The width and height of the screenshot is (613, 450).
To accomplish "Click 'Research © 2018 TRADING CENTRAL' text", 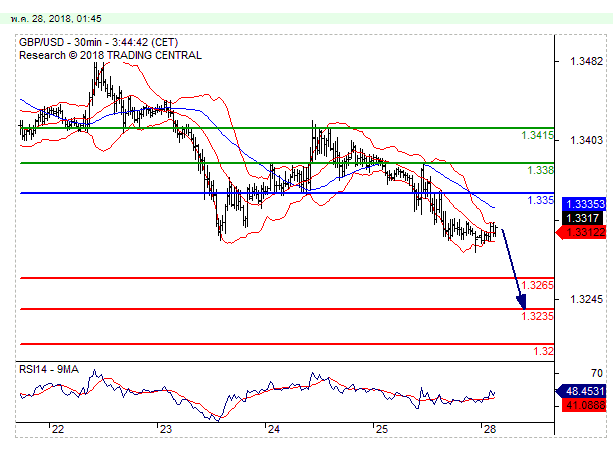I will [110, 55].
